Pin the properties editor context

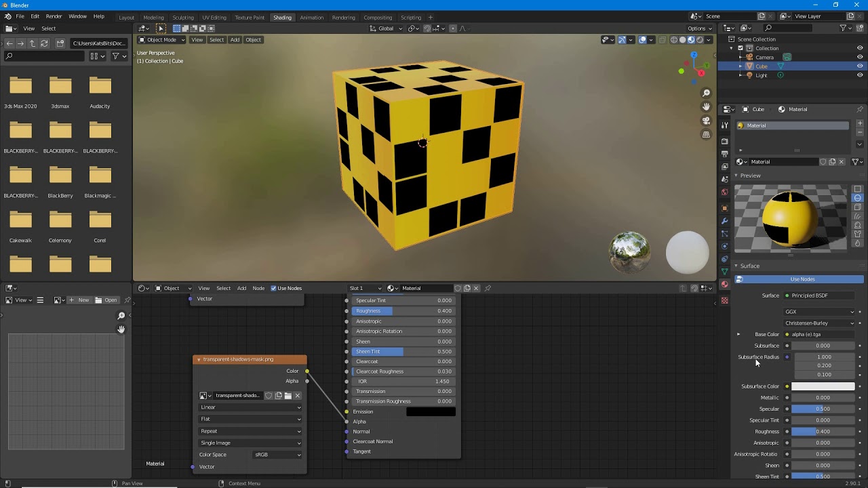(x=860, y=109)
